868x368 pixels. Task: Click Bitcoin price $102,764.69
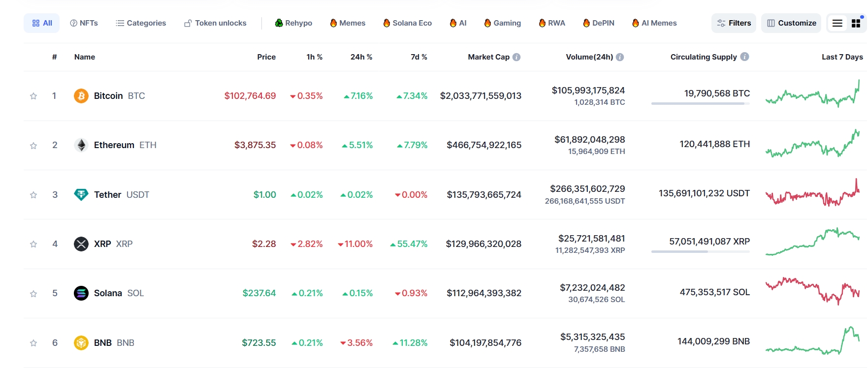(250, 96)
